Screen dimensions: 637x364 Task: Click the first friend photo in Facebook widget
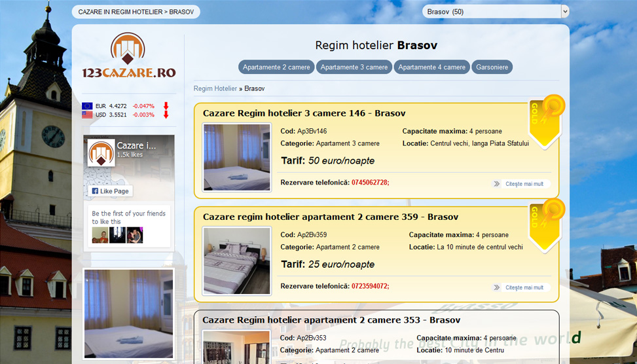click(100, 235)
